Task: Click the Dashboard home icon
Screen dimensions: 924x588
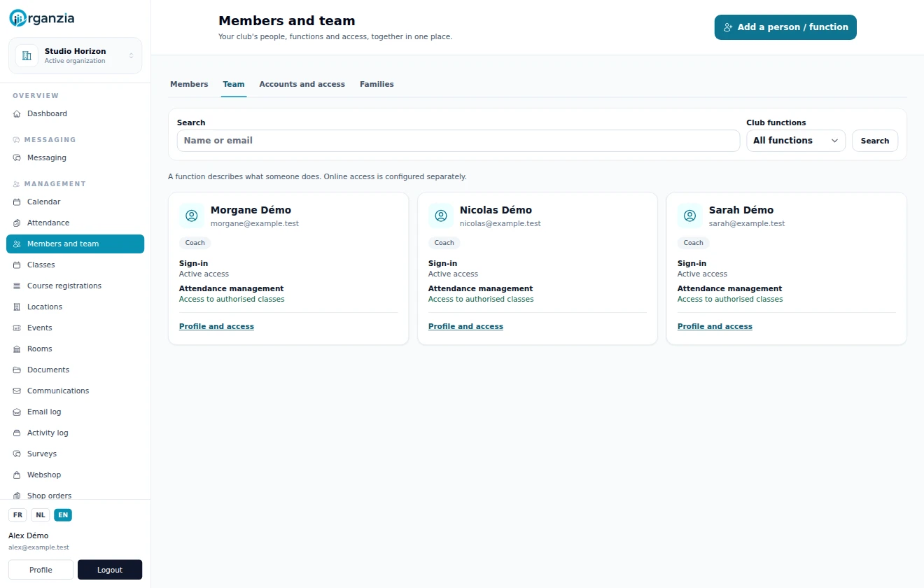Action: click(x=17, y=113)
